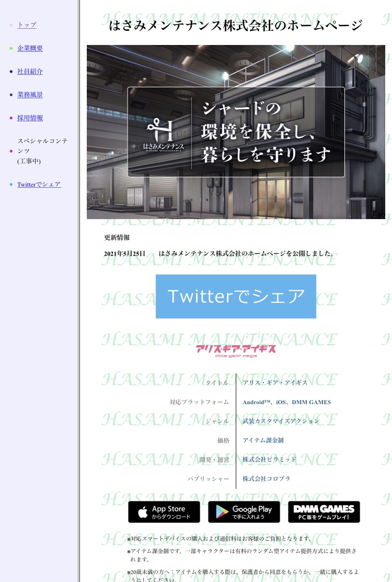Viewport: 392px width, 582px height.
Task: Click the DMM GAMES PC version badge
Action: pyautogui.click(x=324, y=512)
